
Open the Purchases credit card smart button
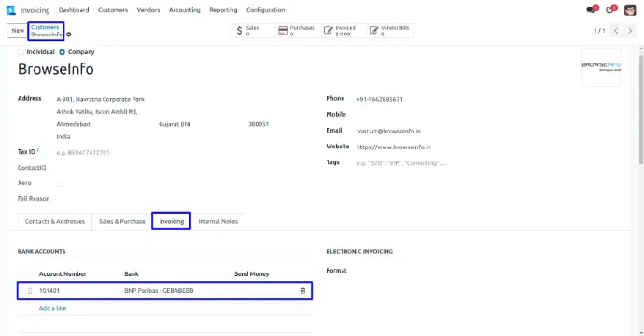coord(298,31)
